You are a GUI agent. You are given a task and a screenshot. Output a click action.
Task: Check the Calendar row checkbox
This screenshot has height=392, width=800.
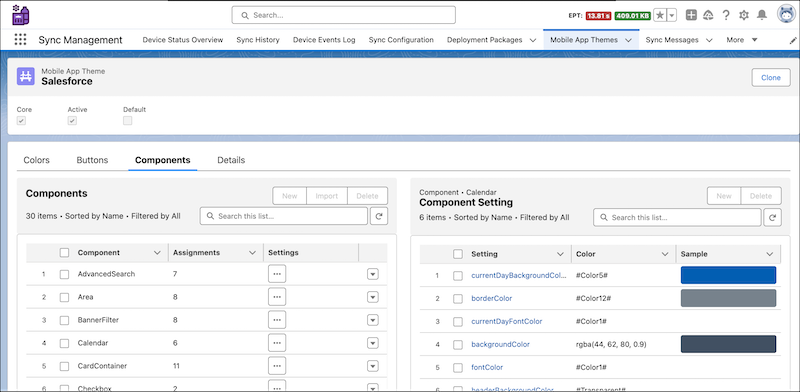point(64,344)
